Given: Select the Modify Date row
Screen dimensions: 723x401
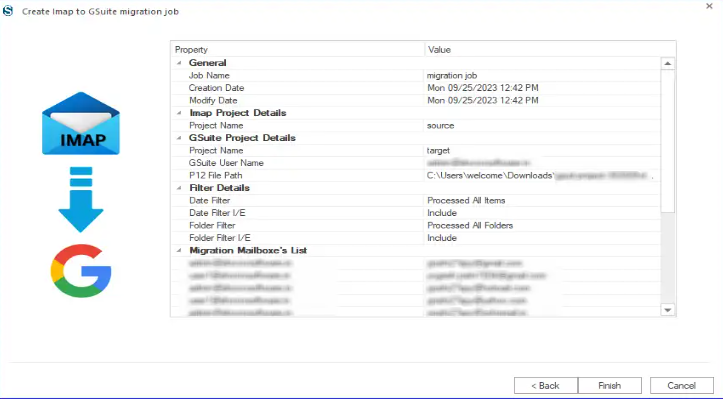Looking at the screenshot, I should pyautogui.click(x=416, y=100).
